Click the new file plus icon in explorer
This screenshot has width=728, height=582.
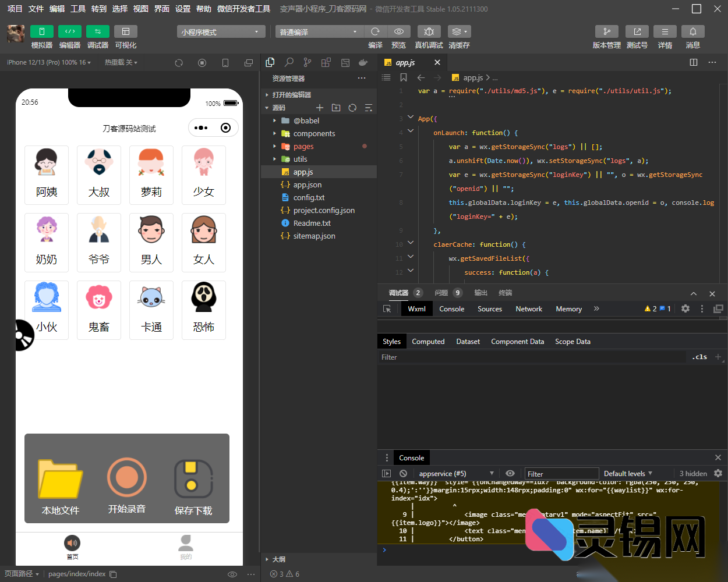(x=319, y=108)
